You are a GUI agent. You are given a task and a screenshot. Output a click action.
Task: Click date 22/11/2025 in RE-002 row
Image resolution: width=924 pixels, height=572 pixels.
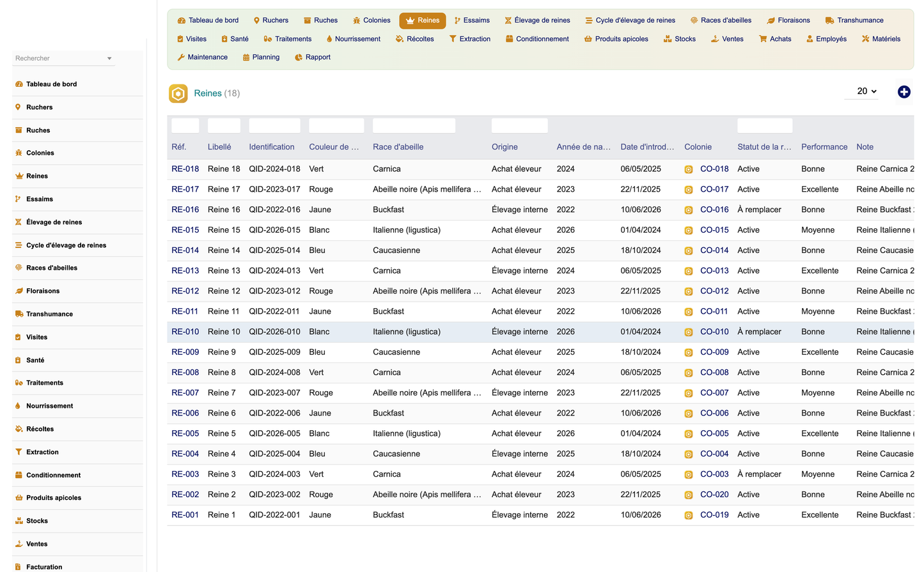pyautogui.click(x=641, y=495)
